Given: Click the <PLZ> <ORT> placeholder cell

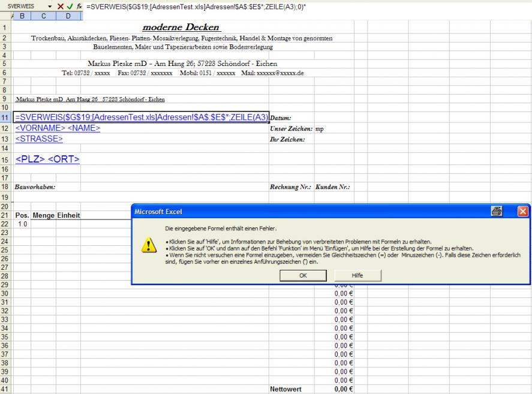Looking at the screenshot, I should pos(47,159).
